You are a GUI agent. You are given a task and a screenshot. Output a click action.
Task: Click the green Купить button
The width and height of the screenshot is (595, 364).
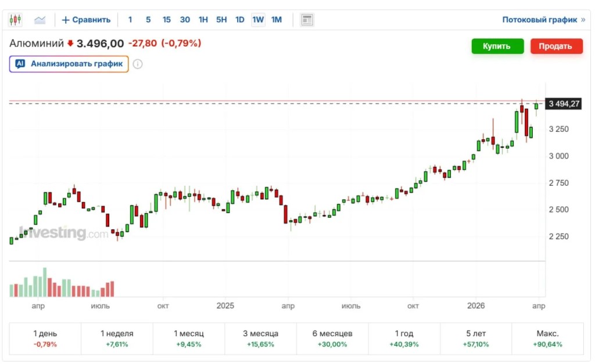point(497,46)
